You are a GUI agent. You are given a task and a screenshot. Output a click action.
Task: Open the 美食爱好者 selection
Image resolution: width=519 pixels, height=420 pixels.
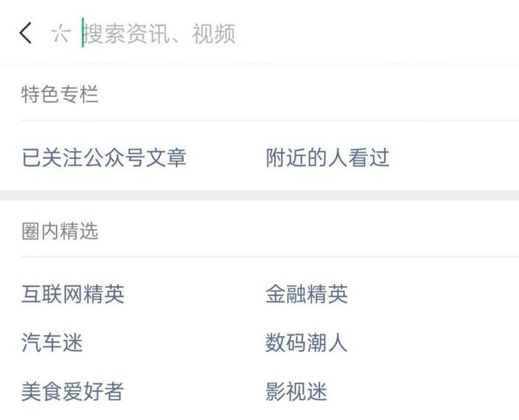pyautogui.click(x=73, y=391)
